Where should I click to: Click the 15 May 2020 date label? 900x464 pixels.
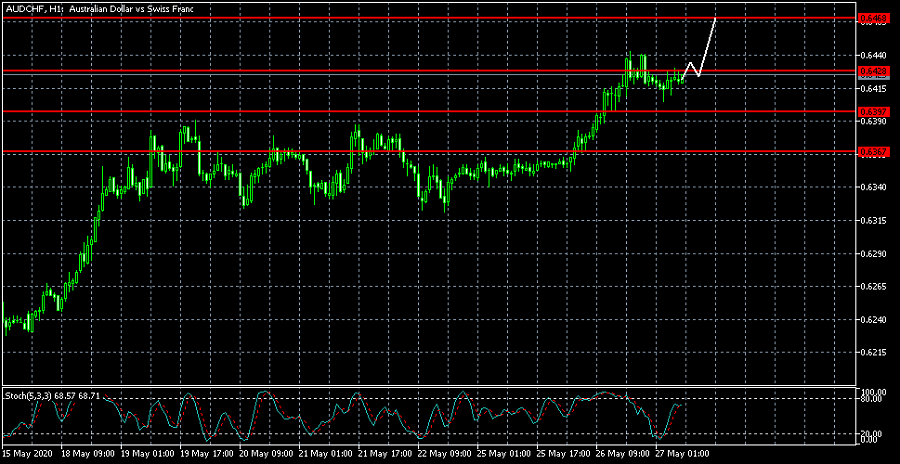28,453
